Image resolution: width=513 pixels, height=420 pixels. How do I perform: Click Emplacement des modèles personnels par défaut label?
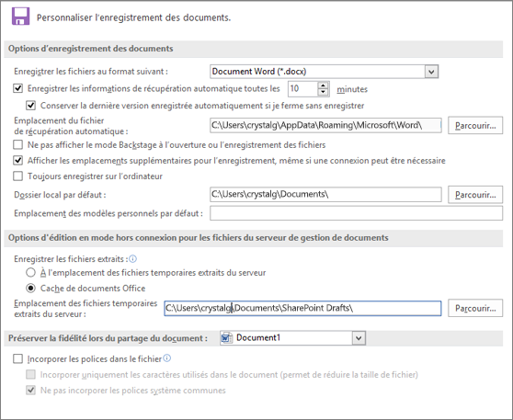pos(108,213)
